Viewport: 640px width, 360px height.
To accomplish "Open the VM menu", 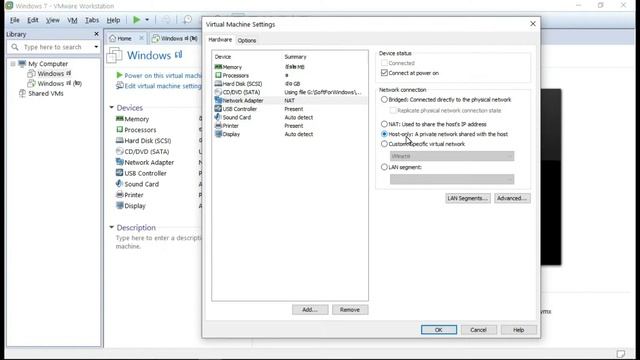I will click(x=72, y=20).
